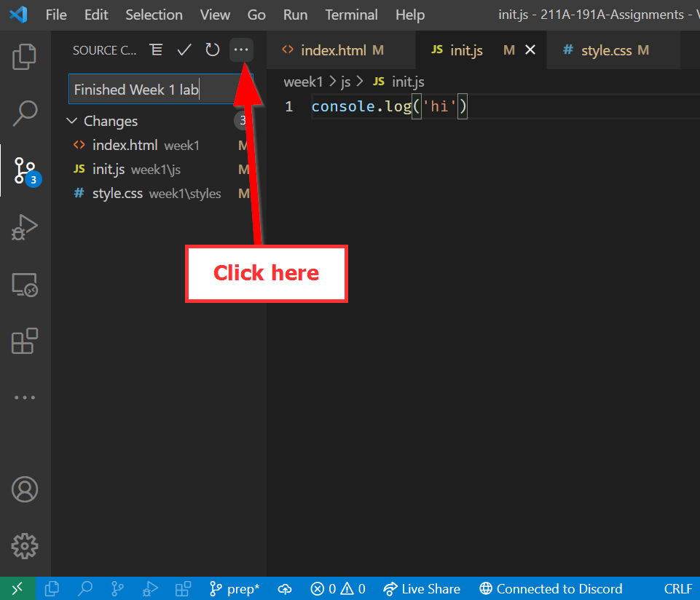Open the Manage settings gear
700x600 pixels.
tap(25, 545)
